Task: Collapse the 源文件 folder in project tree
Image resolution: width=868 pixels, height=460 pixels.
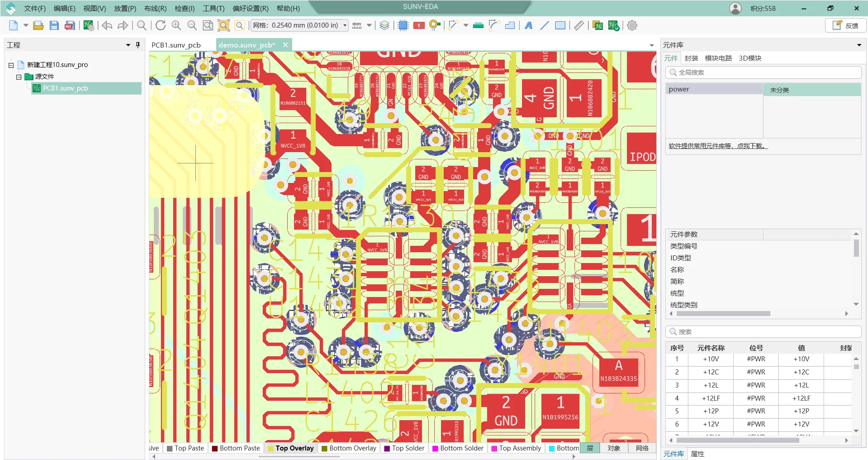Action: coord(18,77)
